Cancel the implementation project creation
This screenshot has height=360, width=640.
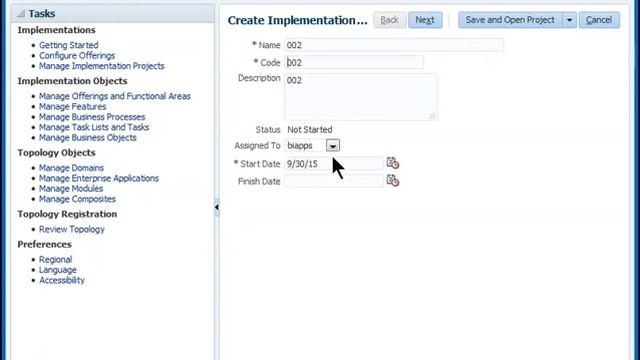click(x=599, y=20)
